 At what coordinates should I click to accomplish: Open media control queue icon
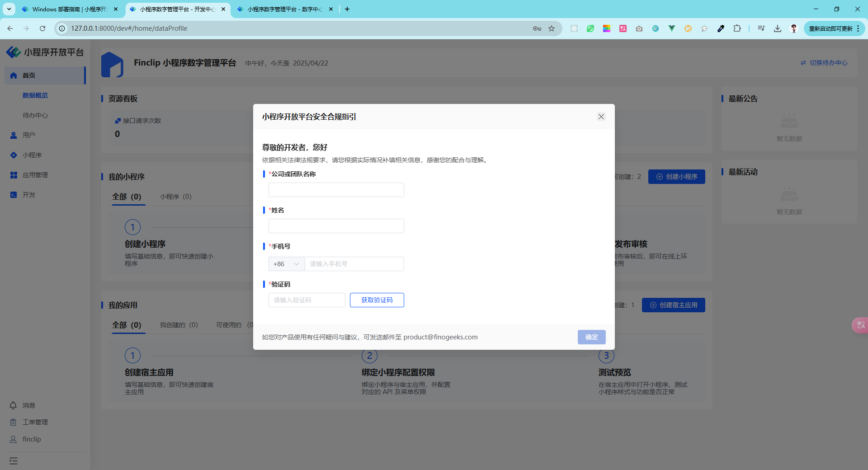click(x=761, y=28)
